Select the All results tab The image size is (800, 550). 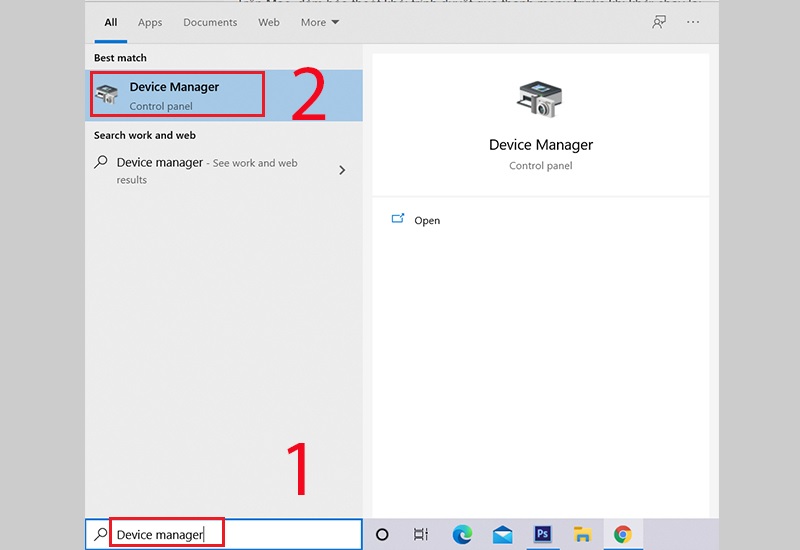click(x=111, y=22)
